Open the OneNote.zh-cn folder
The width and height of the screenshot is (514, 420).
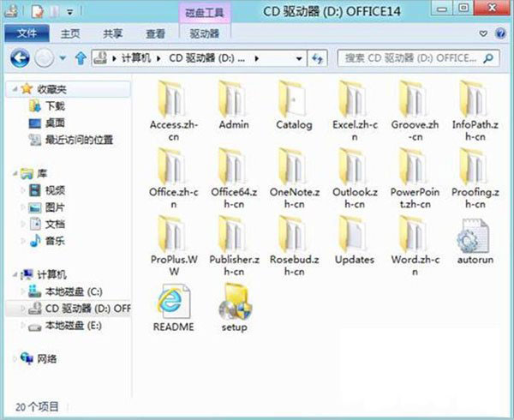(294, 178)
